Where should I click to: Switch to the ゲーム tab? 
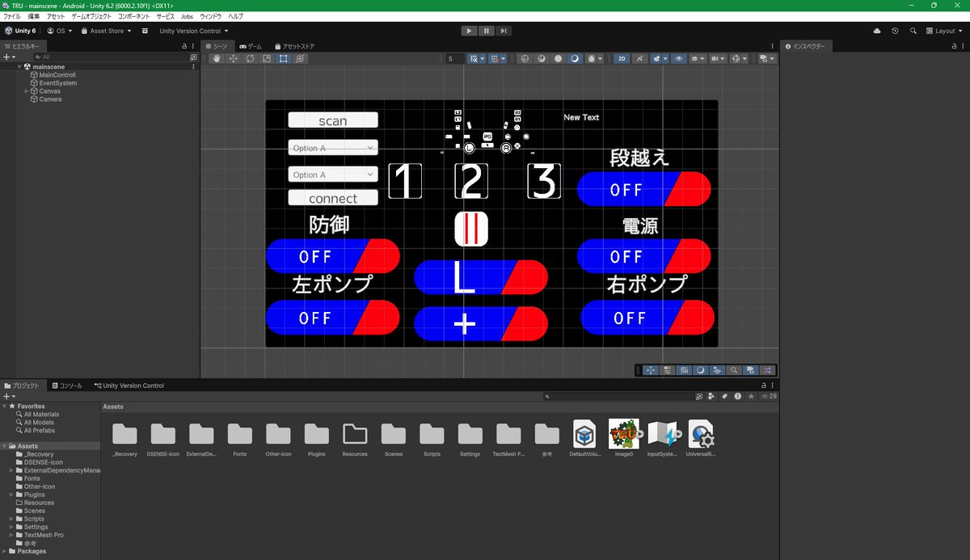point(251,46)
